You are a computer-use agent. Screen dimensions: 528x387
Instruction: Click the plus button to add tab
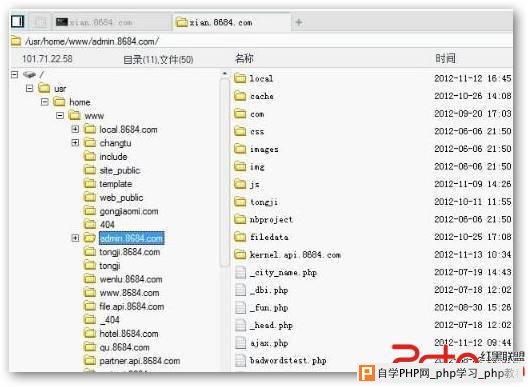(299, 23)
